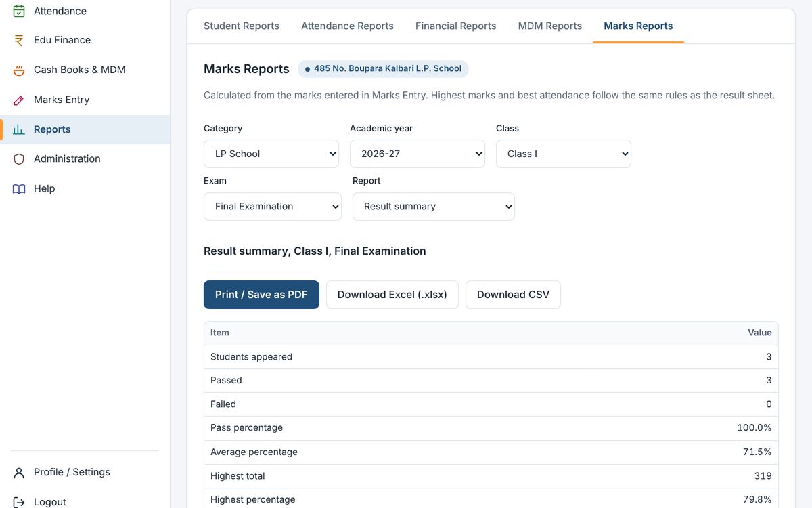This screenshot has height=508, width=812.
Task: Open Help in the sidebar
Action: point(85,188)
